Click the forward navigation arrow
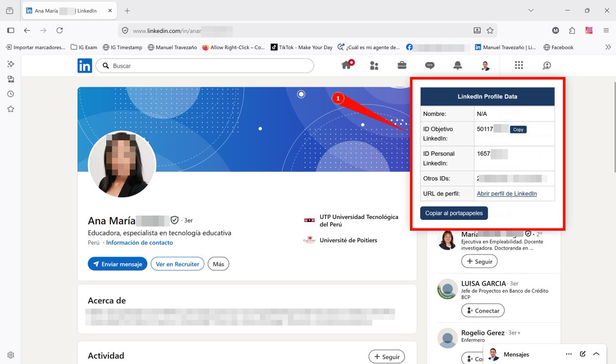The height and width of the screenshot is (364, 616). pos(43,31)
